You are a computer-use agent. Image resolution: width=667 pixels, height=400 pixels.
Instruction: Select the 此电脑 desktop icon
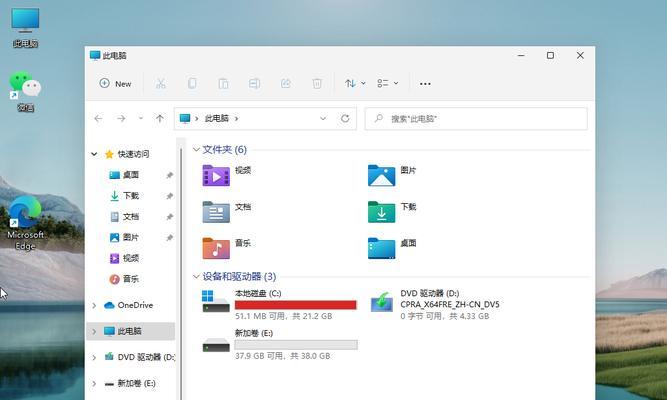click(x=25, y=27)
